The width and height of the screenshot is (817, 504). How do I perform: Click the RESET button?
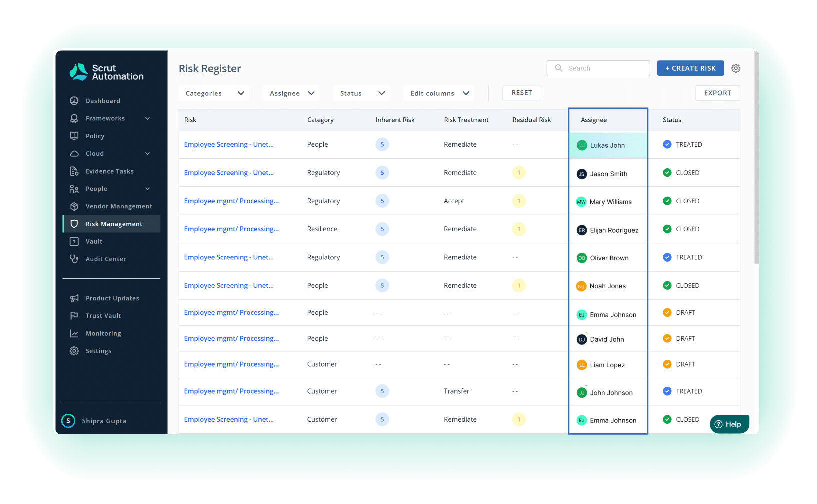(x=522, y=93)
